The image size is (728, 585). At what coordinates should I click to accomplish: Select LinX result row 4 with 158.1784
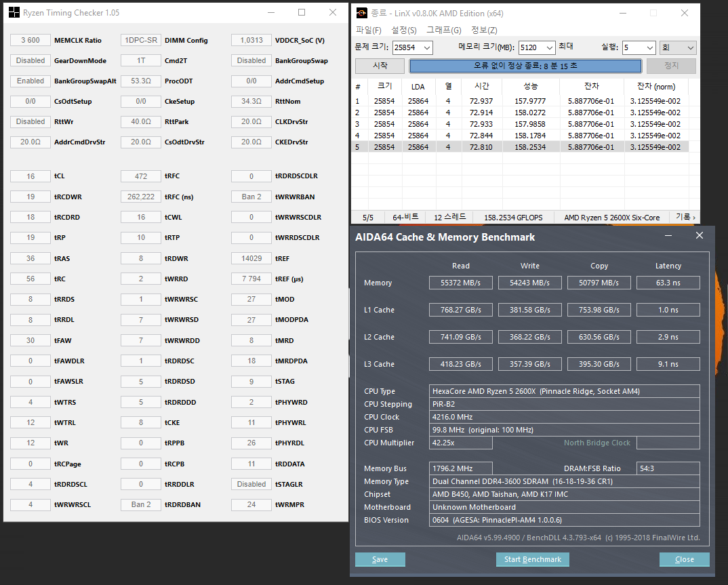(520, 136)
